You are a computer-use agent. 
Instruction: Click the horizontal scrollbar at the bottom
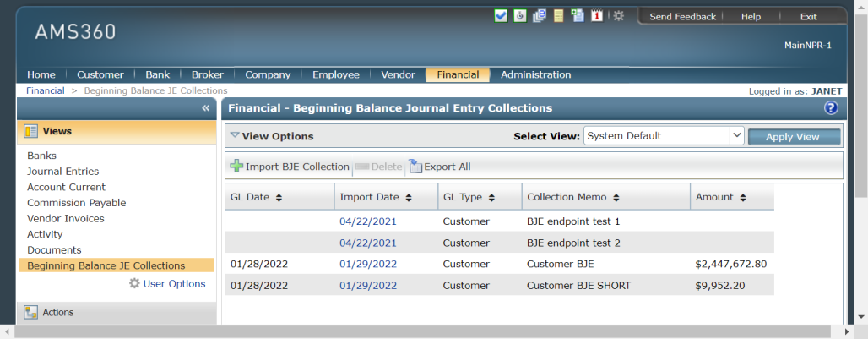pos(422,331)
